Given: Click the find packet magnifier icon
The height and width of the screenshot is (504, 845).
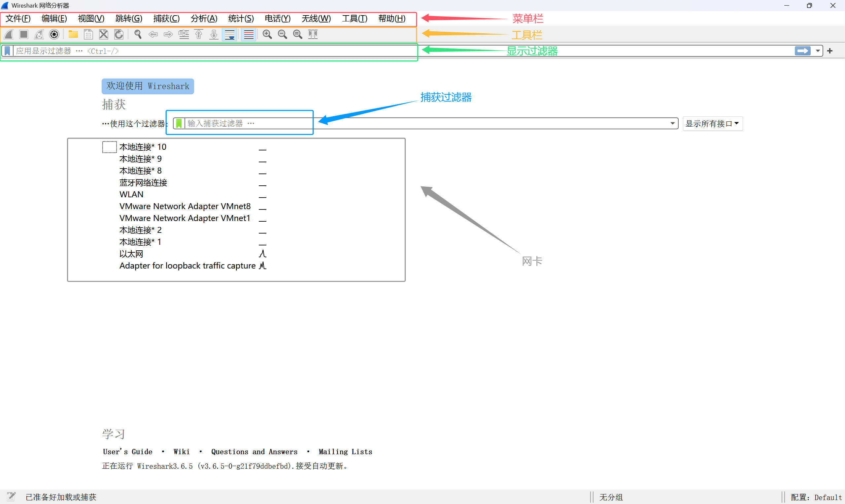Looking at the screenshot, I should (x=138, y=34).
